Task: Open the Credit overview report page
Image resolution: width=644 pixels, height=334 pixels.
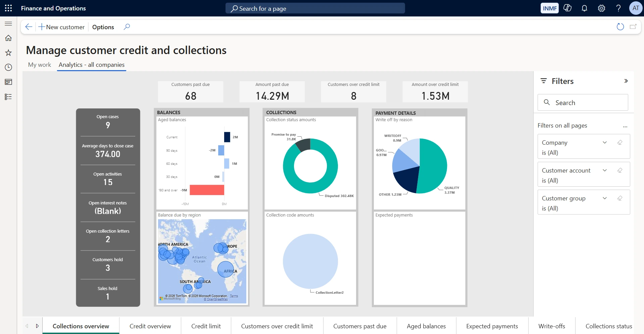Action: (x=150, y=326)
